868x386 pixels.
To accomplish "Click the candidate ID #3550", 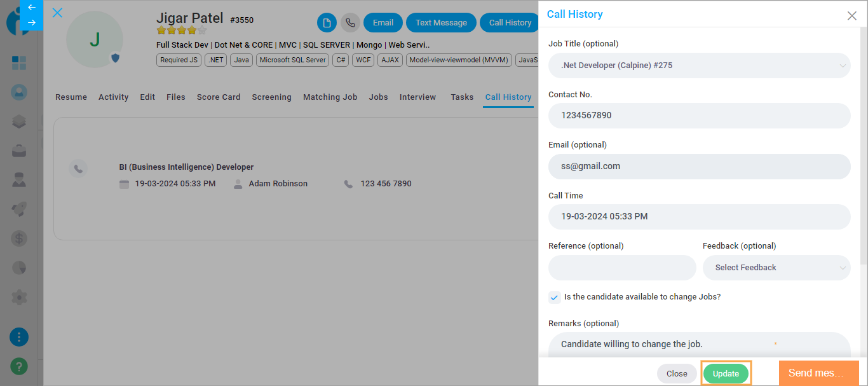I will 241,20.
